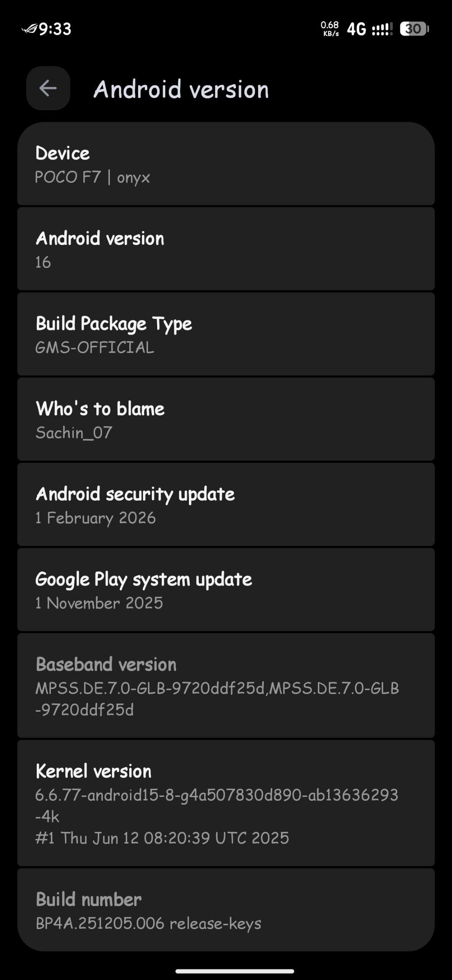This screenshot has width=452, height=980.
Task: Select the Build Package Type item
Action: [226, 335]
